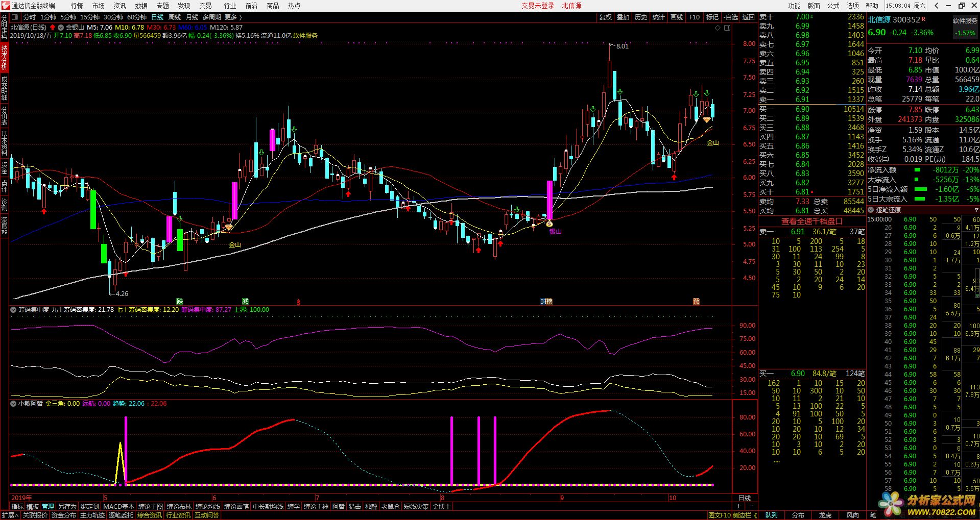Switch to the 风向 tab in right panel

click(x=852, y=515)
